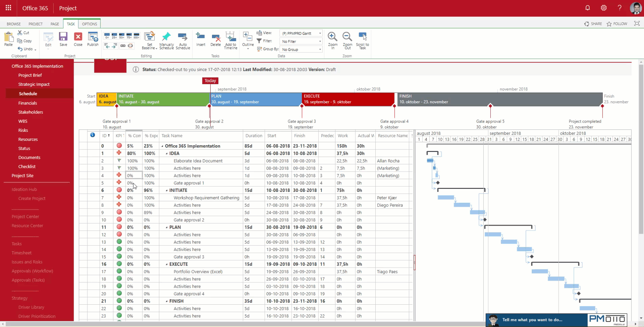Collapse the EXECUTE summary task
This screenshot has width=644, height=327.
click(x=167, y=265)
